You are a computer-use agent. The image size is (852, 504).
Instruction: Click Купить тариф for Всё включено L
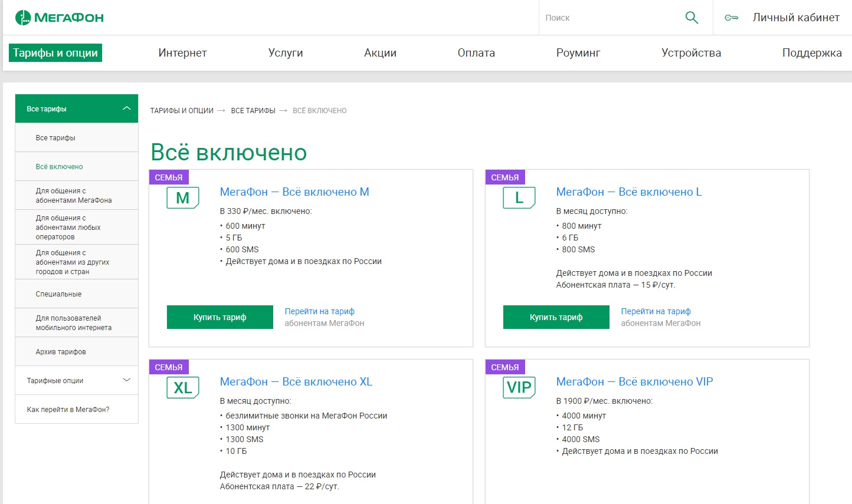[556, 317]
